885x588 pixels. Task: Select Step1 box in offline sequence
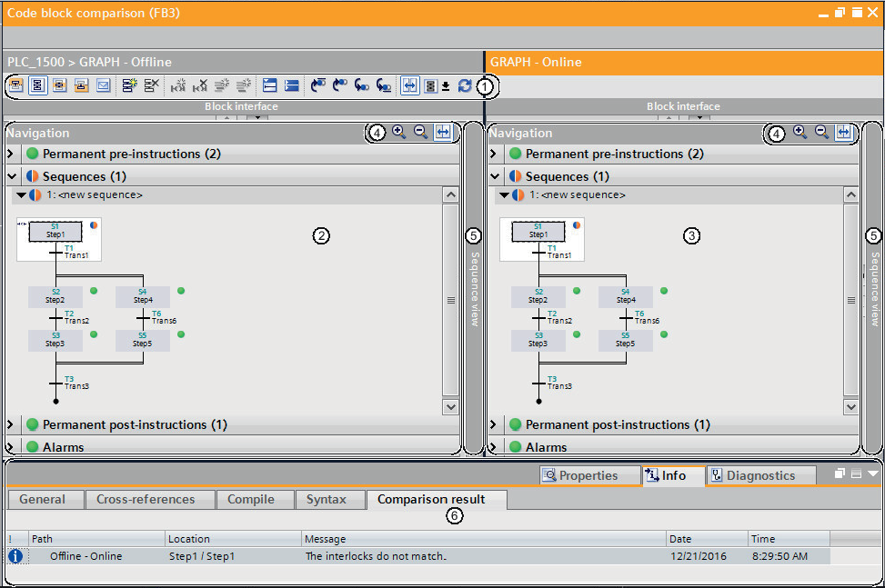point(55,232)
